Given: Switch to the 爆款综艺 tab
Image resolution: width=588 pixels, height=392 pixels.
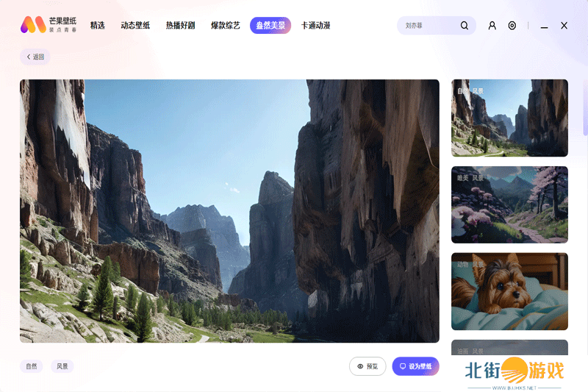Looking at the screenshot, I should point(226,26).
